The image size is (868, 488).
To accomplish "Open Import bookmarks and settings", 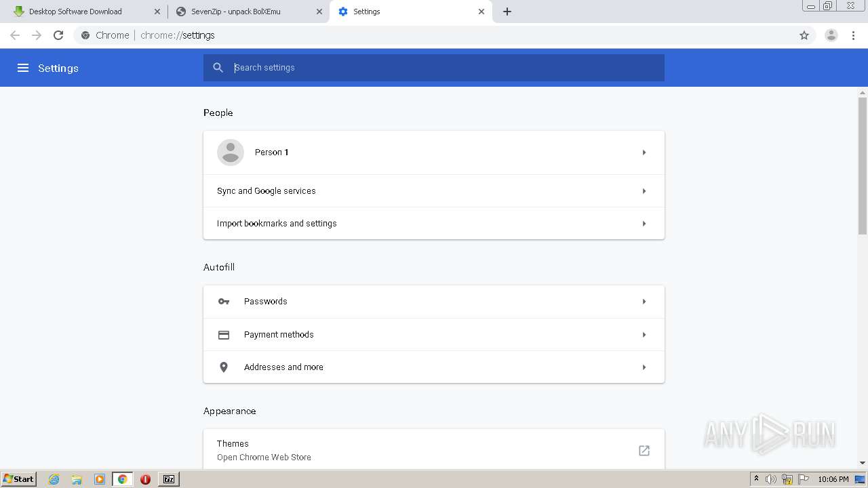I will pyautogui.click(x=434, y=224).
